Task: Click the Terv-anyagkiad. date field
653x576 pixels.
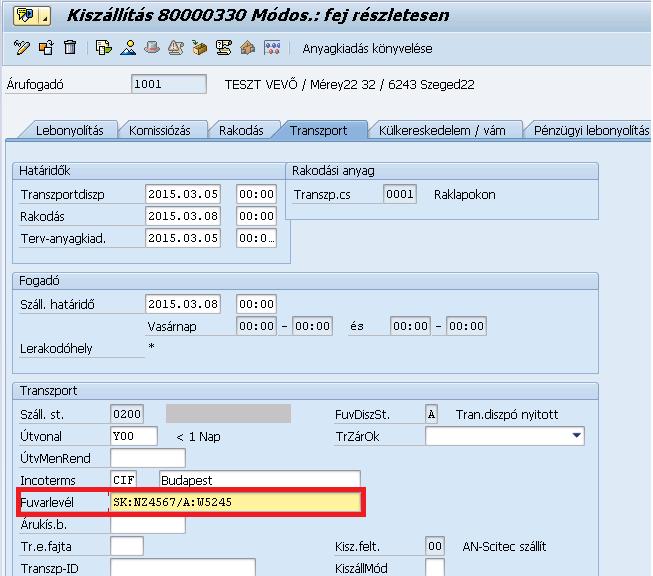Action: point(183,238)
